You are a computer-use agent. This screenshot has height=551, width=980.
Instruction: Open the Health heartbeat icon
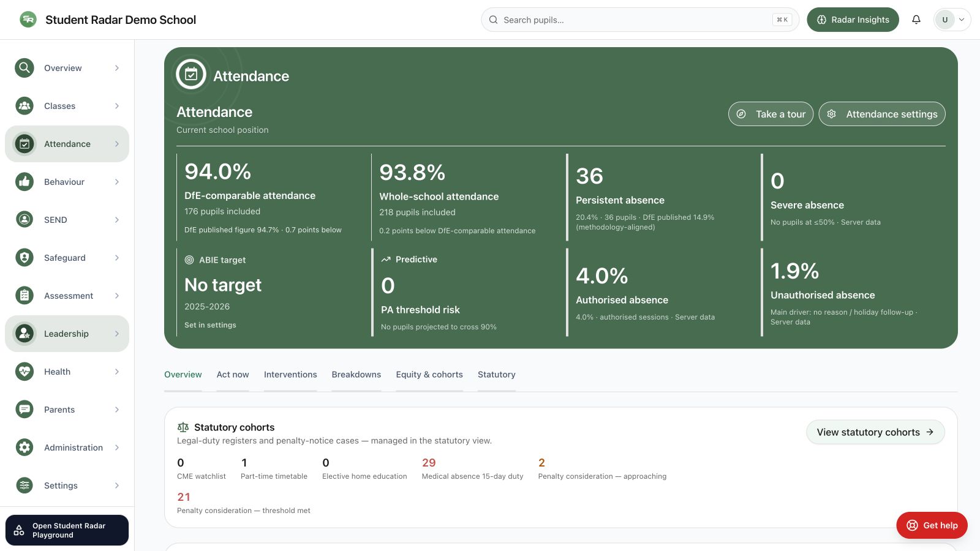coord(24,372)
